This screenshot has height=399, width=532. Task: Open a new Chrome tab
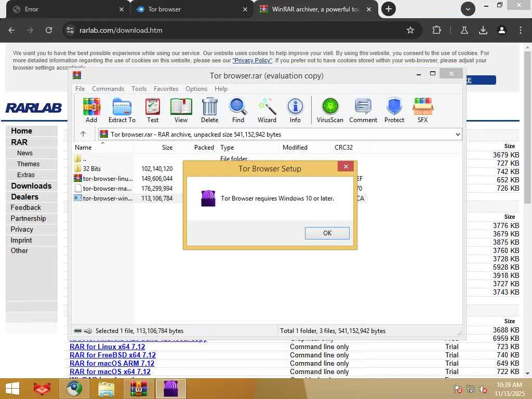coord(389,9)
